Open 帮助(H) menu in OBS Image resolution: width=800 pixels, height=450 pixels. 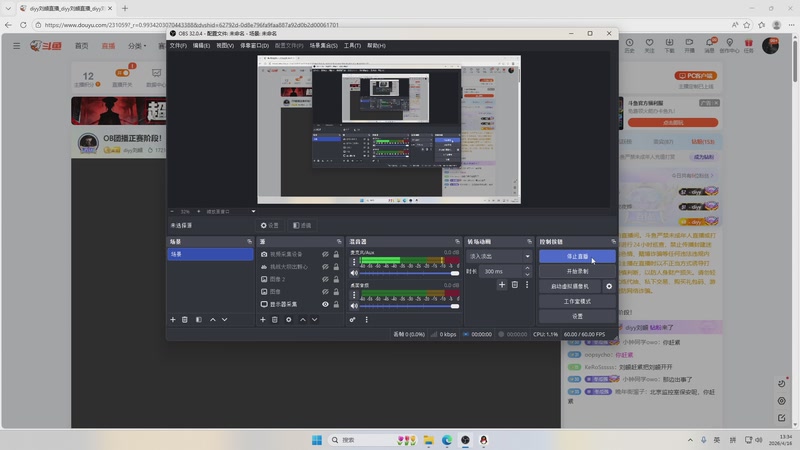click(377, 45)
